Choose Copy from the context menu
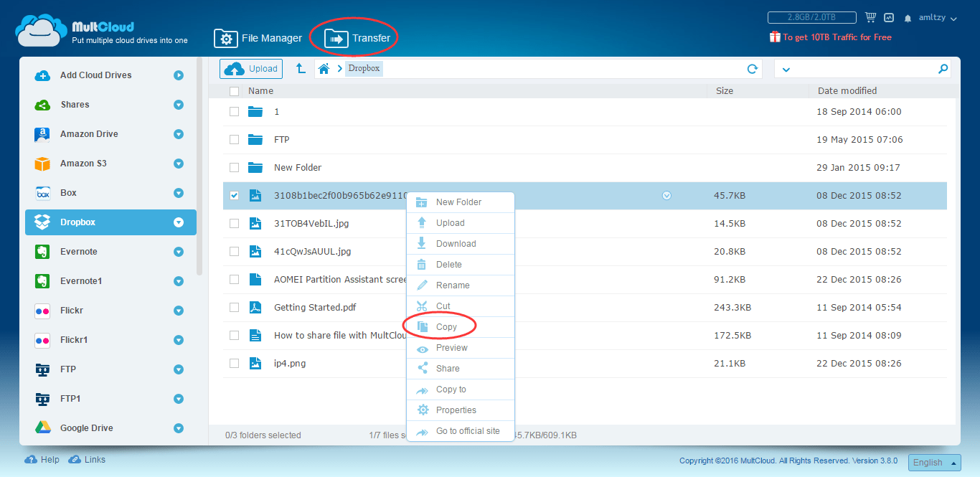This screenshot has width=980, height=477. pyautogui.click(x=446, y=326)
